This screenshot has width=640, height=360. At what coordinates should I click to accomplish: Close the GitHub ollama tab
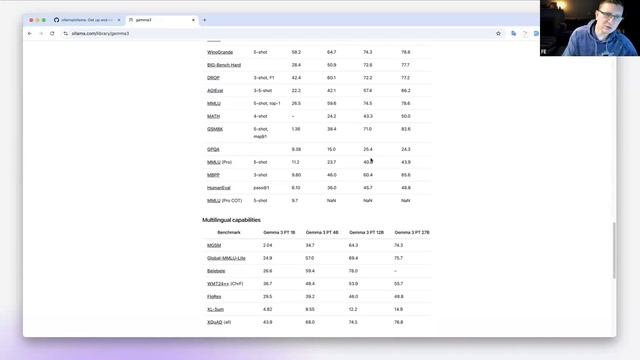(x=119, y=20)
